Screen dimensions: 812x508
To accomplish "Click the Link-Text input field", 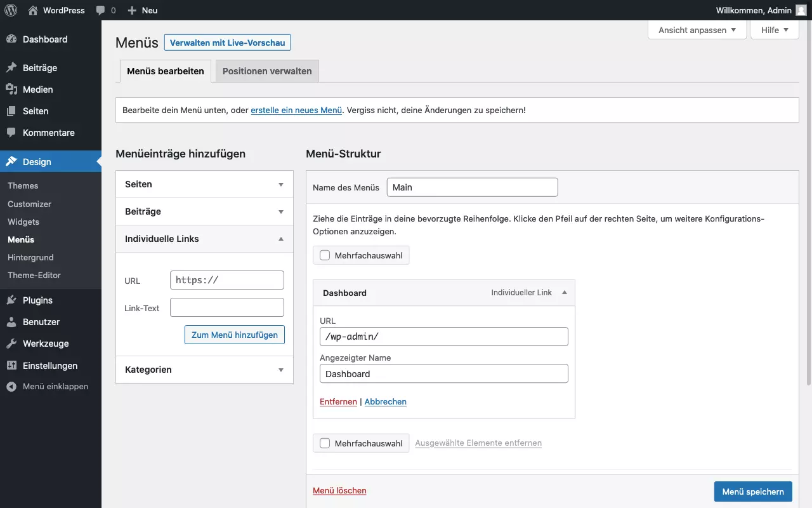I will (x=227, y=307).
